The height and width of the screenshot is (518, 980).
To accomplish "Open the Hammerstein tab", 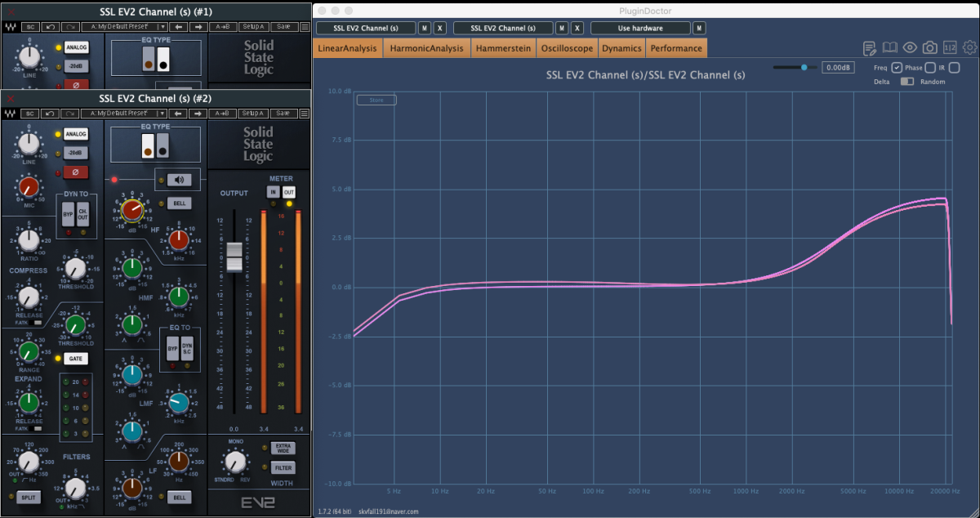I will point(502,48).
